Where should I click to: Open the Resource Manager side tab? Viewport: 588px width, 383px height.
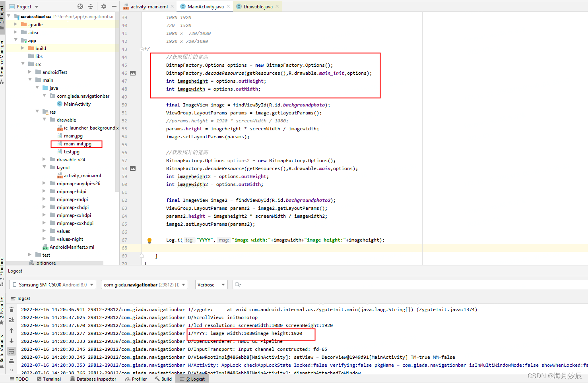pyautogui.click(x=2, y=62)
